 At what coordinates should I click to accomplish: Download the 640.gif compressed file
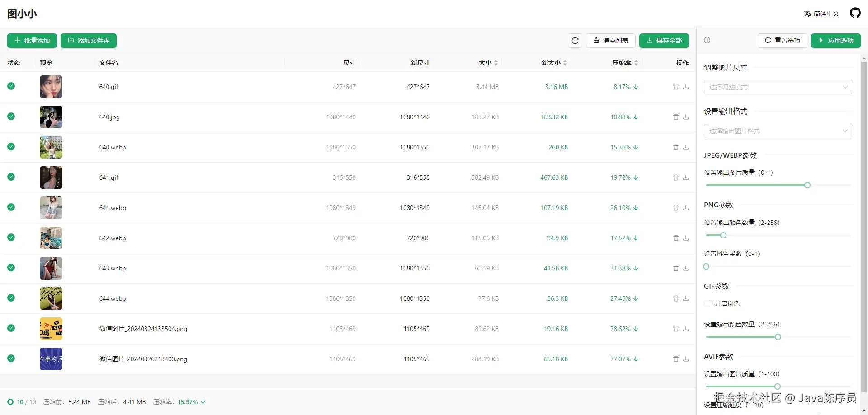(686, 87)
